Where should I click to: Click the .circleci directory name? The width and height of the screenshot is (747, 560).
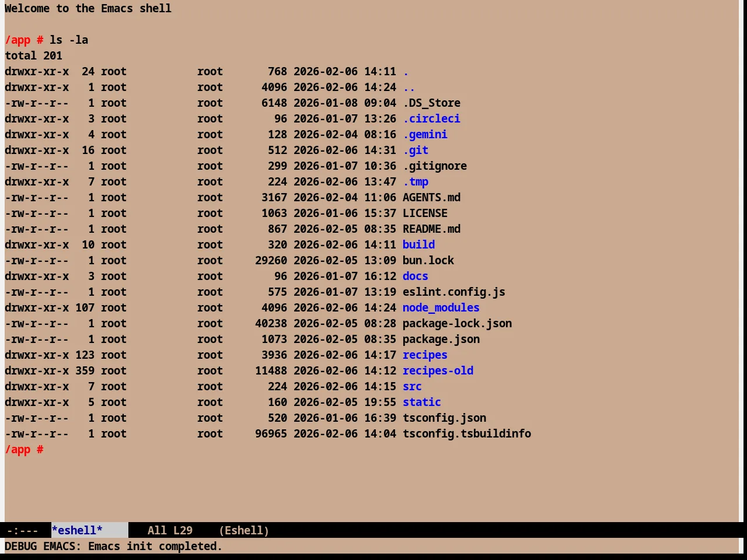[431, 119]
